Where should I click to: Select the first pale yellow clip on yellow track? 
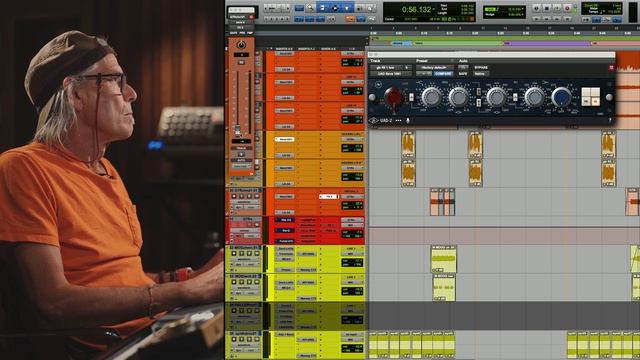(x=444, y=259)
